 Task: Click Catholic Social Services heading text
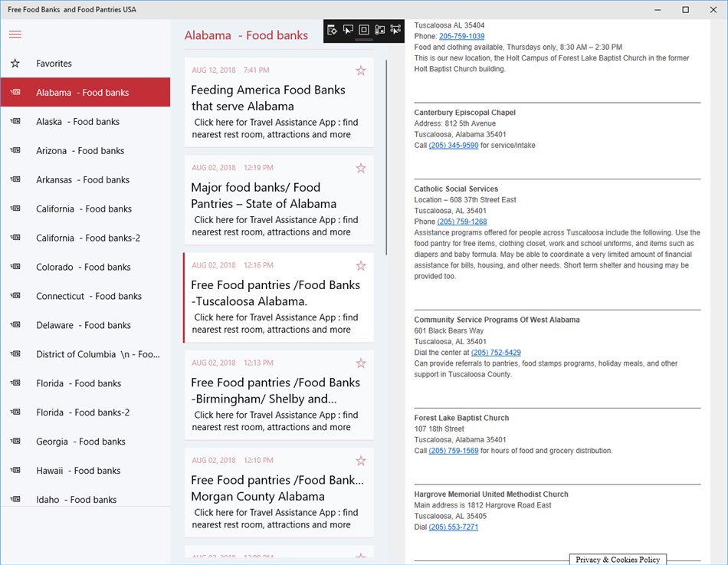456,189
